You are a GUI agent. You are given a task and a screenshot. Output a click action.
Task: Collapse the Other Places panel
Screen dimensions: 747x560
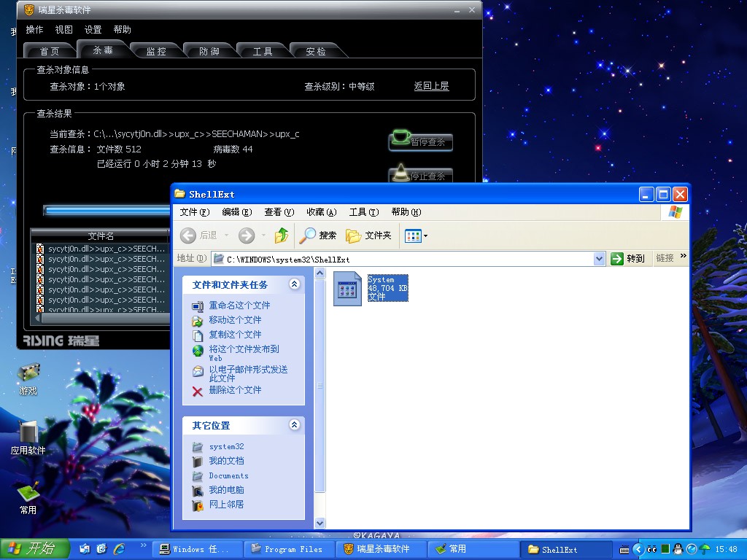pos(295,425)
